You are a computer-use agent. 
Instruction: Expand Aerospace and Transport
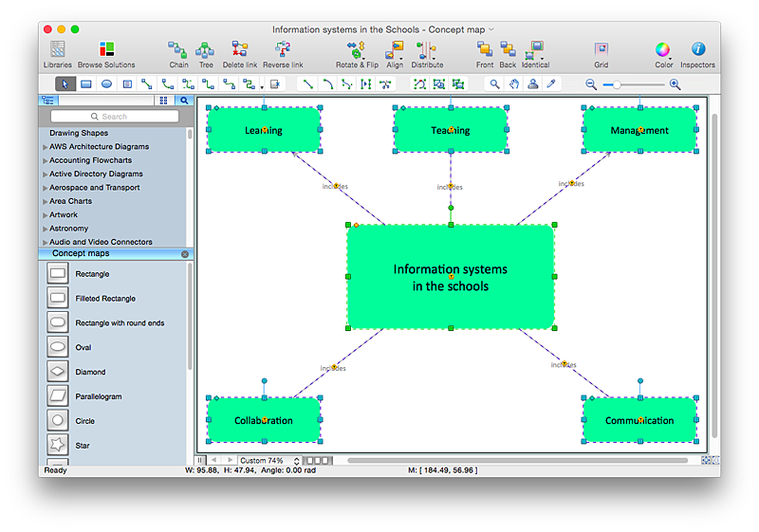45,188
